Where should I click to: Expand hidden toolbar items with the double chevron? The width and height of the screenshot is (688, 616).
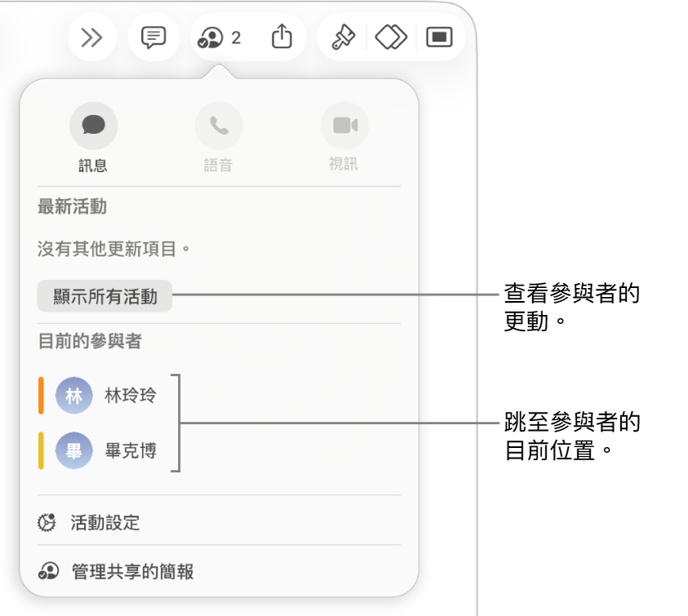point(91,37)
